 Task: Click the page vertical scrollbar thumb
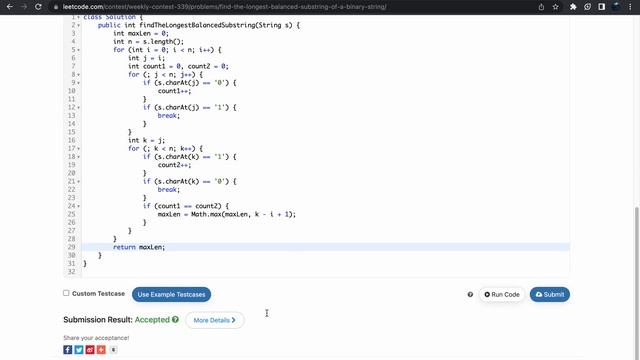coord(637,282)
